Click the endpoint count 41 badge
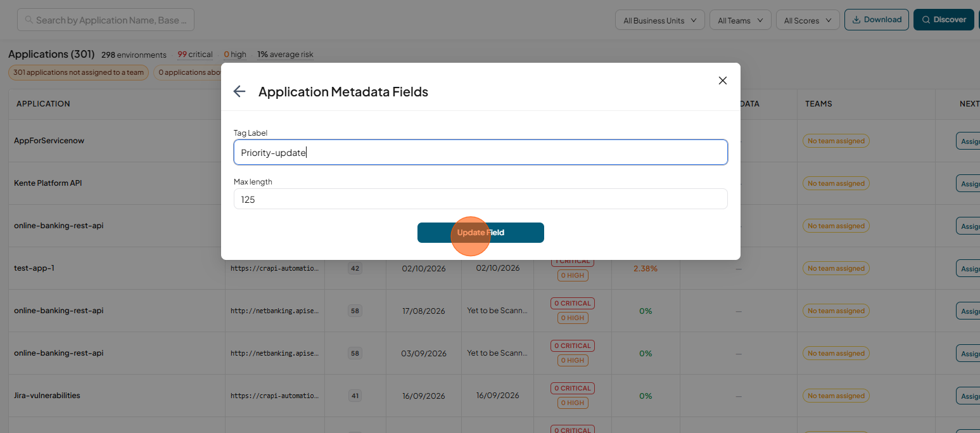Screen dimensions: 980x433 pyautogui.click(x=355, y=396)
